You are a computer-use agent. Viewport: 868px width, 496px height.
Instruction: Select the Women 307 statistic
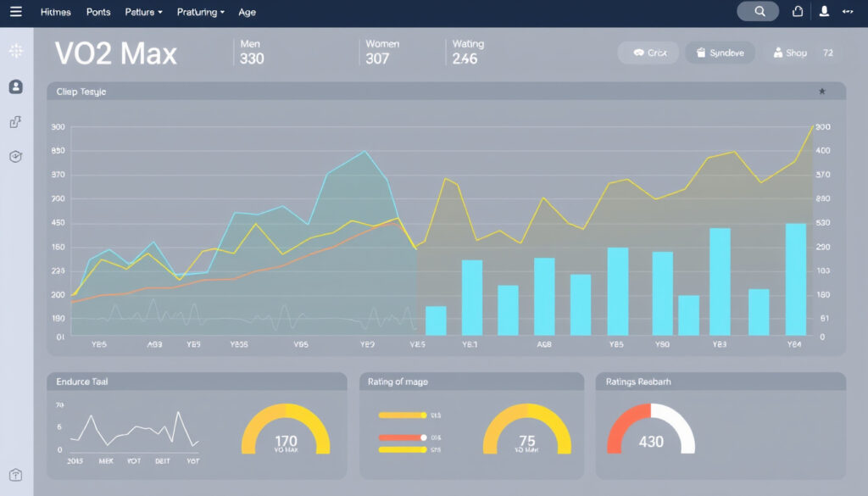382,52
